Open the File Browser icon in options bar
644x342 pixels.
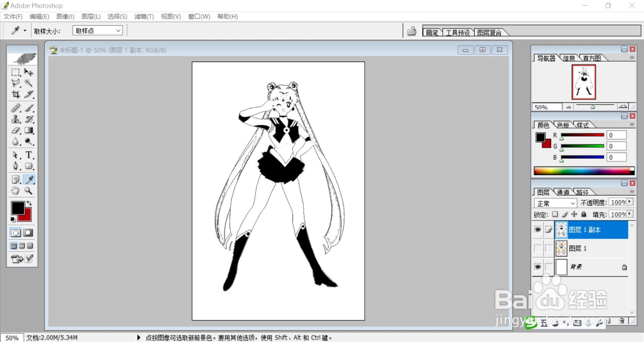pyautogui.click(x=412, y=31)
